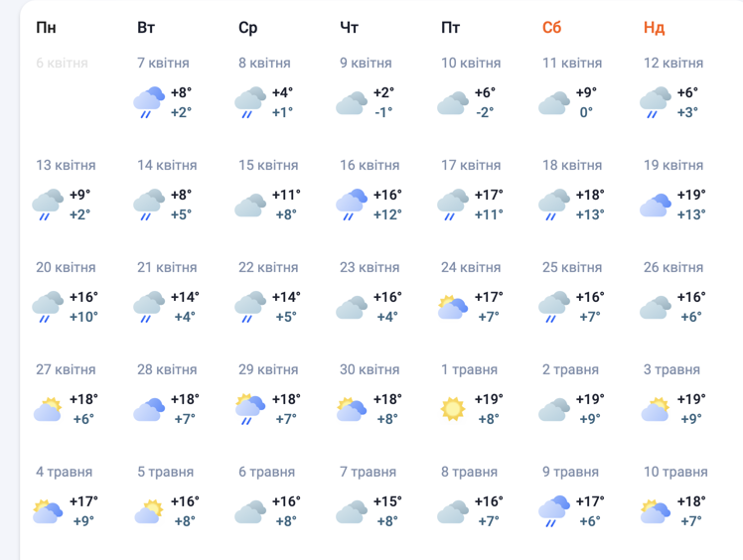Click the rain icon for 20 квітня

[48, 307]
